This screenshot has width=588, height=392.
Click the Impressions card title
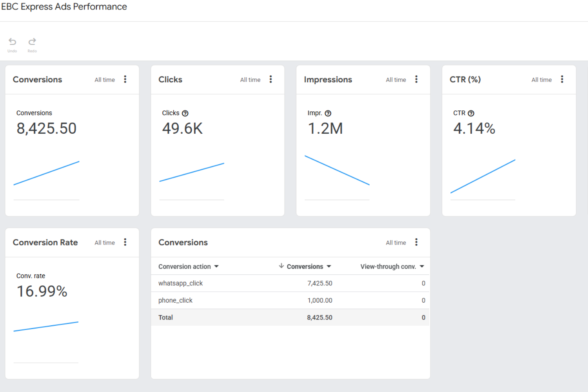328,80
